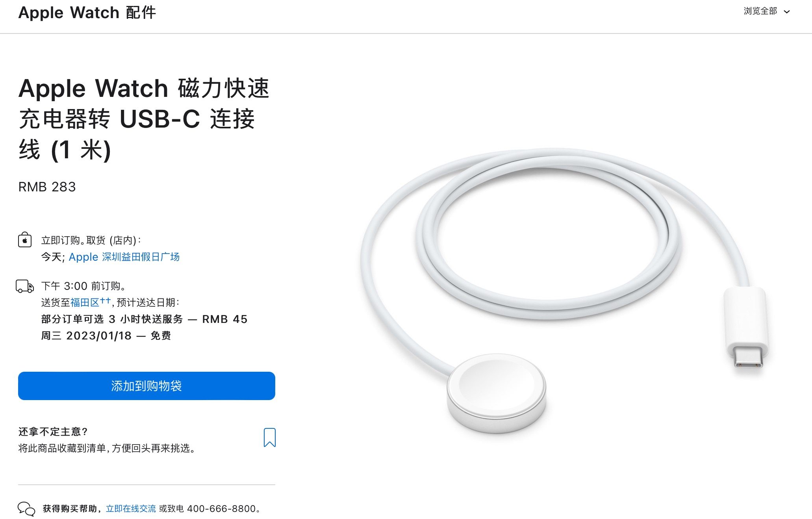Click the chevron next to 浏览全部
Image resolution: width=812 pixels, height=519 pixels.
coord(787,12)
